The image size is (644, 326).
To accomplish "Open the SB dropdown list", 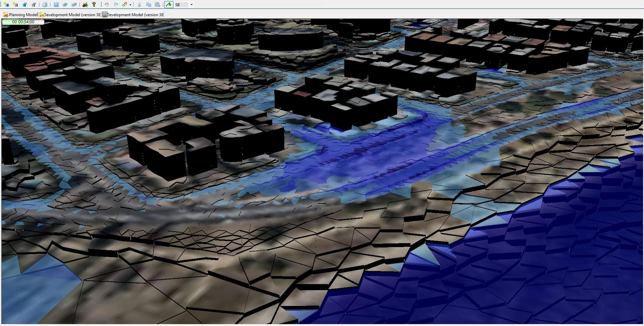I will click(x=192, y=5).
